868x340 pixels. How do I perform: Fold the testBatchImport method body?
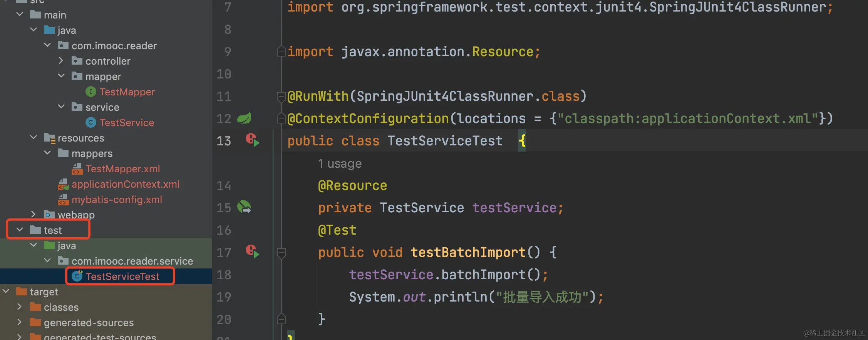281,253
